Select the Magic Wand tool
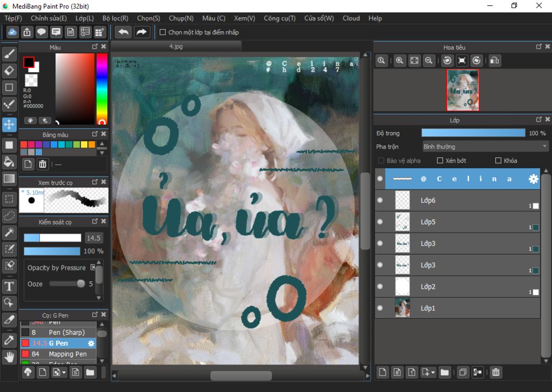This screenshot has height=392, width=552. point(9,232)
